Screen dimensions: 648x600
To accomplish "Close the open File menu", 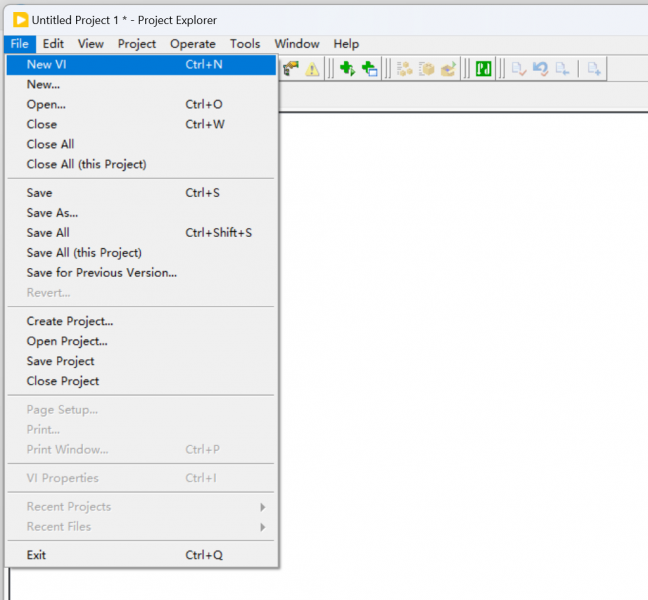I will (x=20, y=44).
